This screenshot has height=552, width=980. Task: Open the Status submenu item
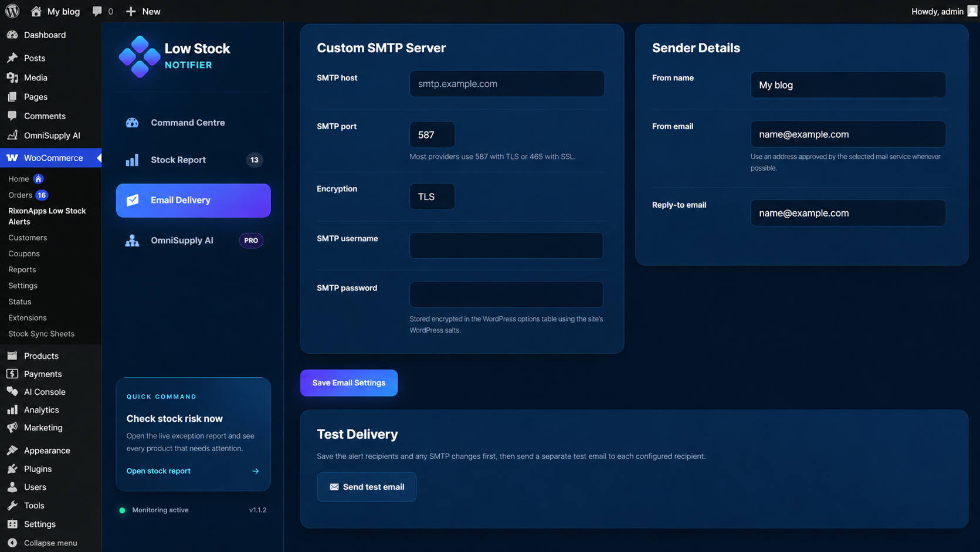[20, 302]
